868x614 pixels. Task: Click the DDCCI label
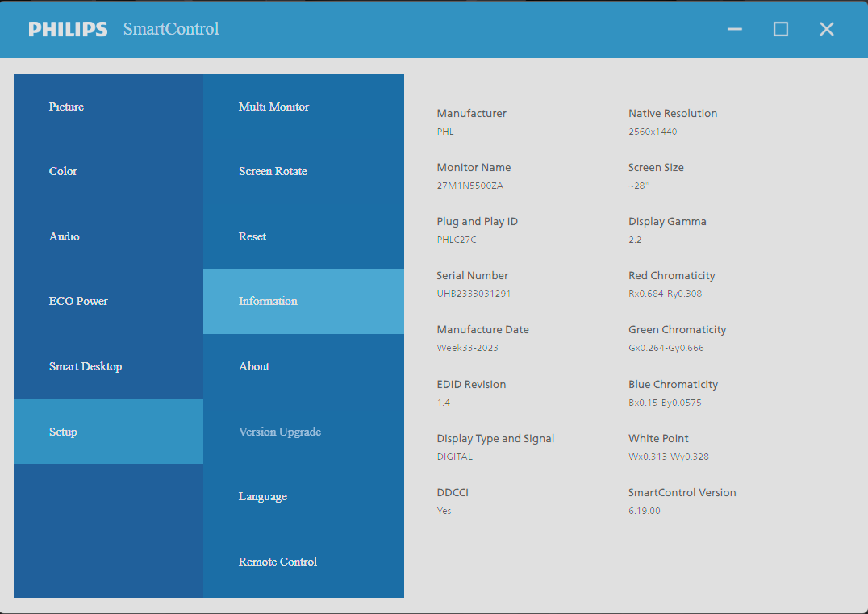[453, 493]
